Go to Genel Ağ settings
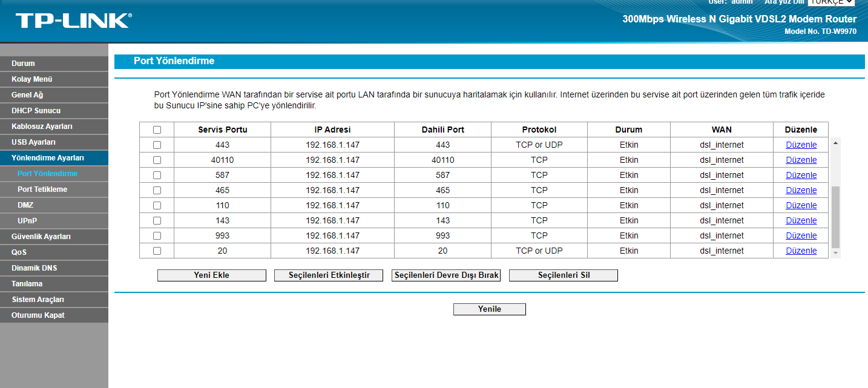The width and height of the screenshot is (868, 388). point(54,95)
